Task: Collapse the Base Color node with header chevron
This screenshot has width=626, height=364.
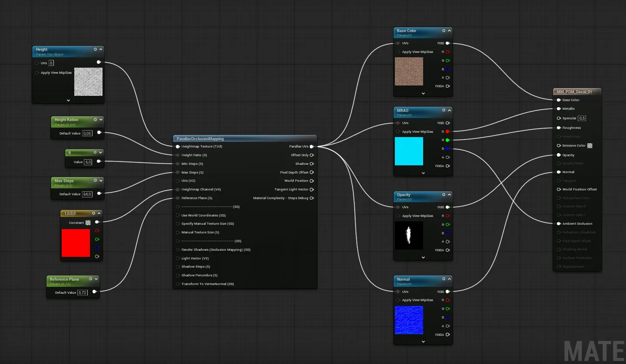Action: tap(449, 31)
